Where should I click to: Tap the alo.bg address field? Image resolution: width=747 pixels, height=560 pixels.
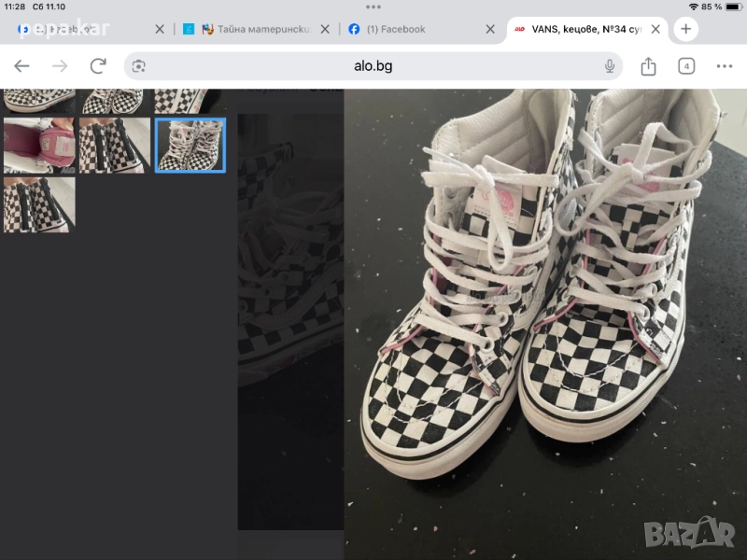coord(373,66)
